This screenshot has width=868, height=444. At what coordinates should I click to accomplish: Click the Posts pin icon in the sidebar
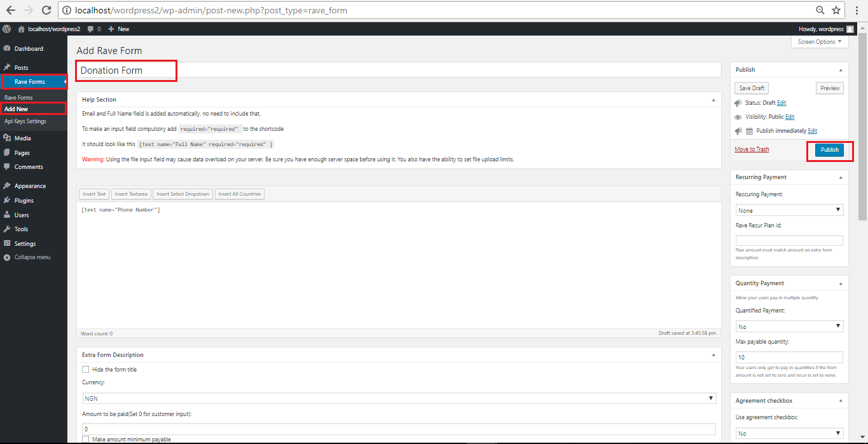pos(7,67)
